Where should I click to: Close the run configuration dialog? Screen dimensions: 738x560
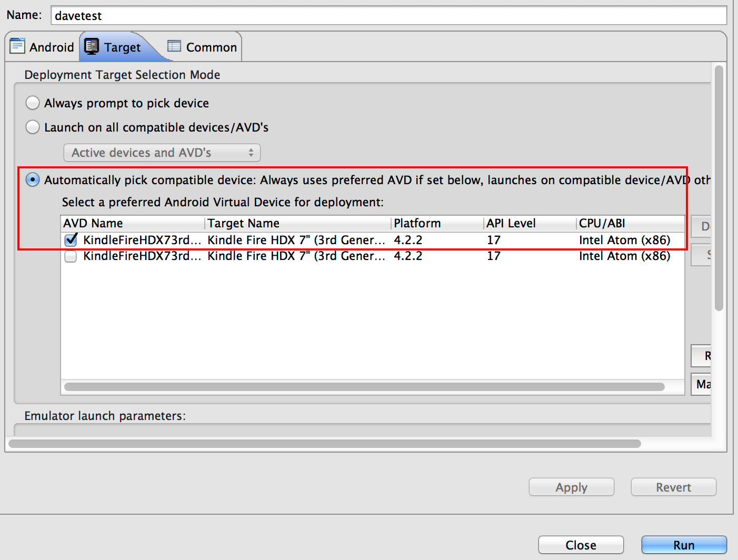click(581, 545)
